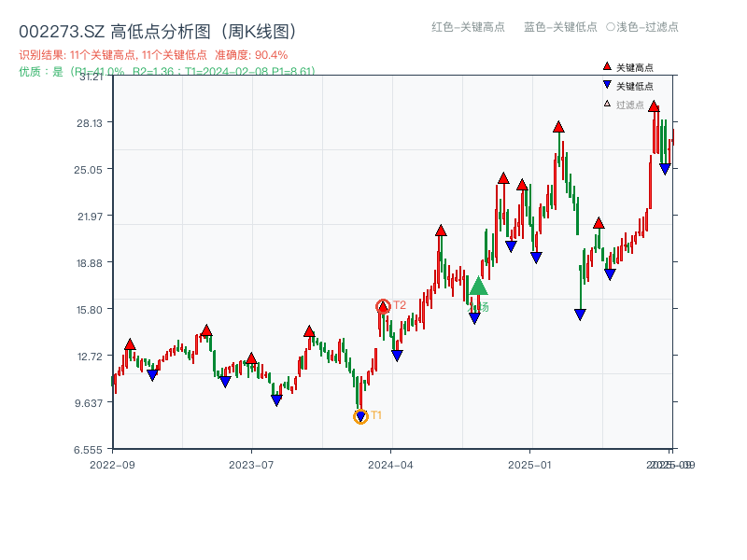Select the first blue low marker near 2022-09
Viewport: 747px width, 560px height.
(152, 375)
